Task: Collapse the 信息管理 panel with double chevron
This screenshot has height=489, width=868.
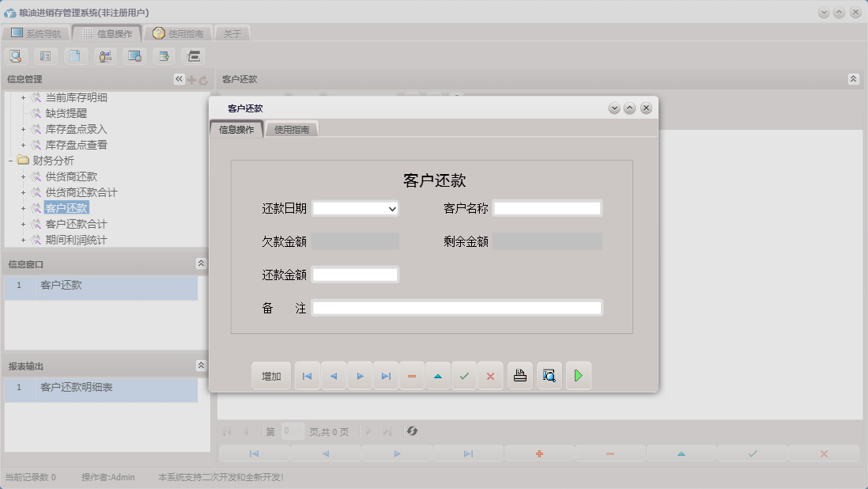Action: coord(178,78)
